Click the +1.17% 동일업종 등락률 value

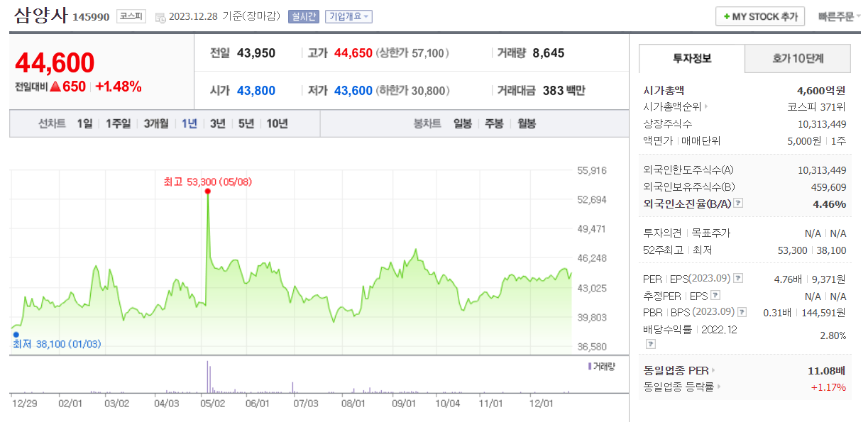(x=828, y=387)
